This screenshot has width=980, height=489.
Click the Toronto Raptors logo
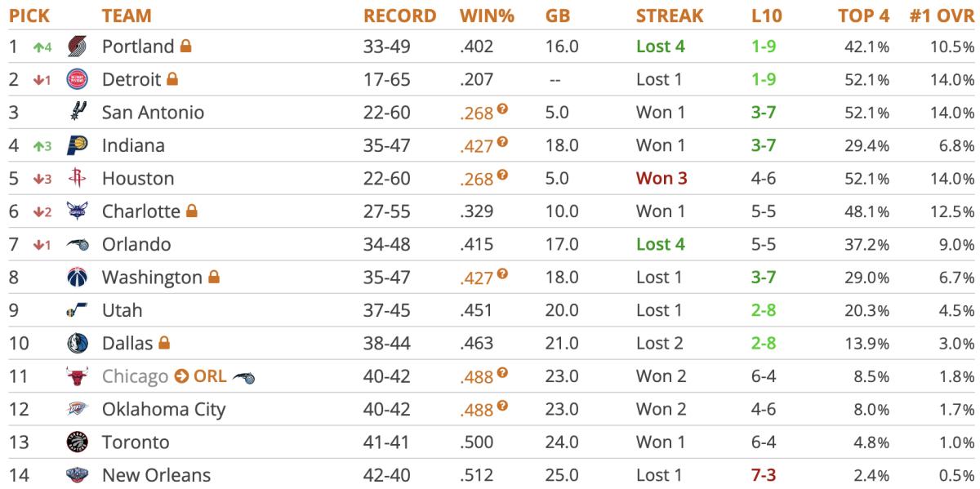point(76,442)
